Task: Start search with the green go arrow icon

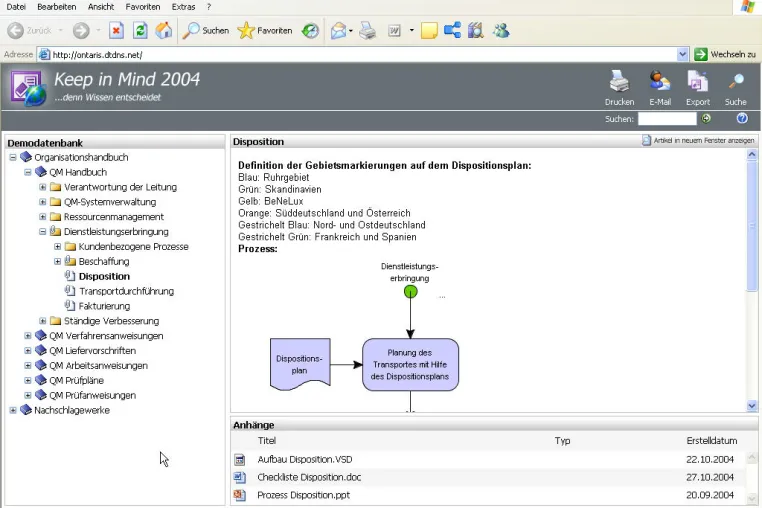Action: pos(706,118)
